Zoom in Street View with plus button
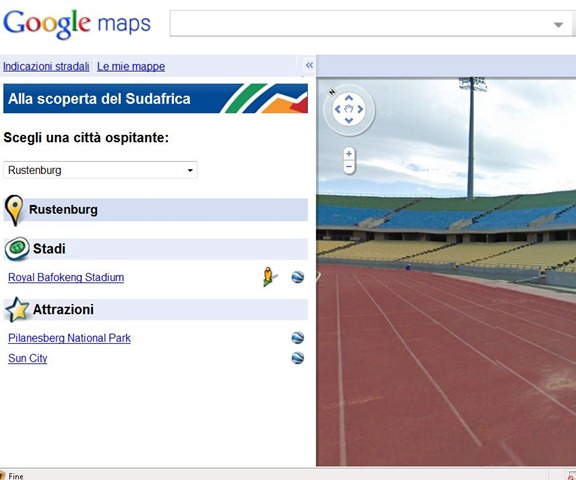 tap(349, 154)
